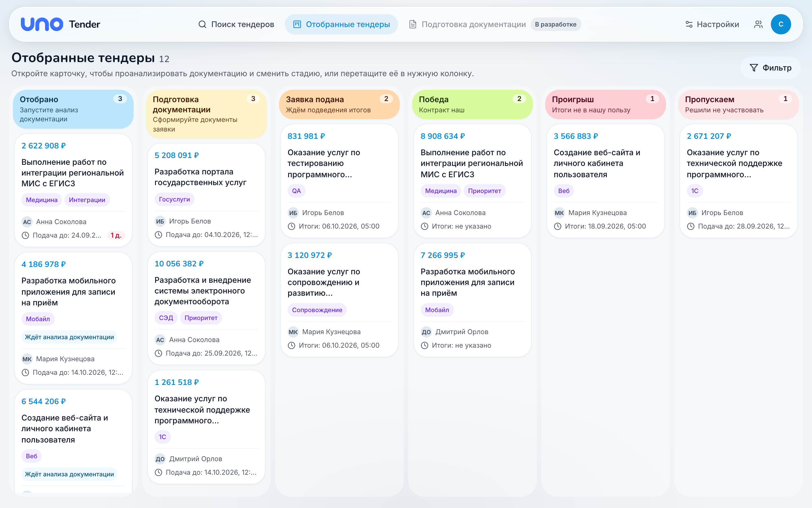
Task: Click the clock icon on the 8 908 634 ₽ card
Action: tap(424, 226)
